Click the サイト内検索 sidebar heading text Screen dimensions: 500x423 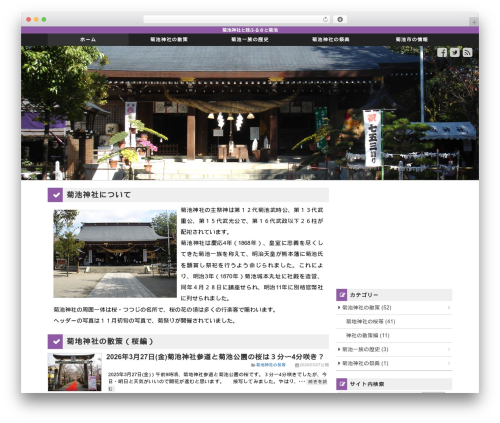click(x=367, y=384)
